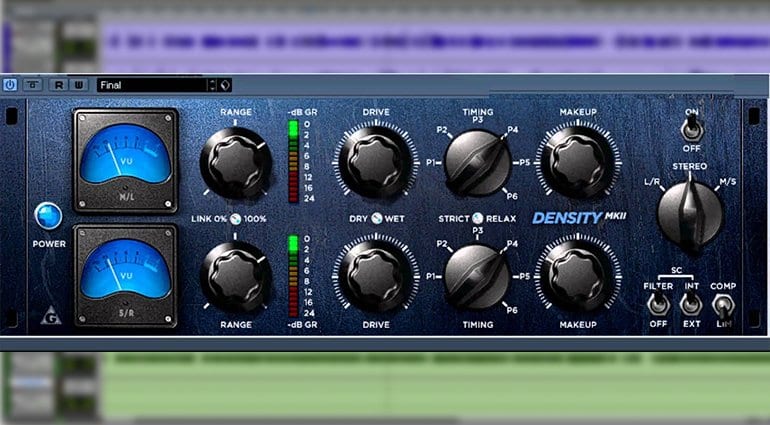The image size is (770, 425).
Task: Click the top -dB GR LED meter
Action: (x=294, y=162)
